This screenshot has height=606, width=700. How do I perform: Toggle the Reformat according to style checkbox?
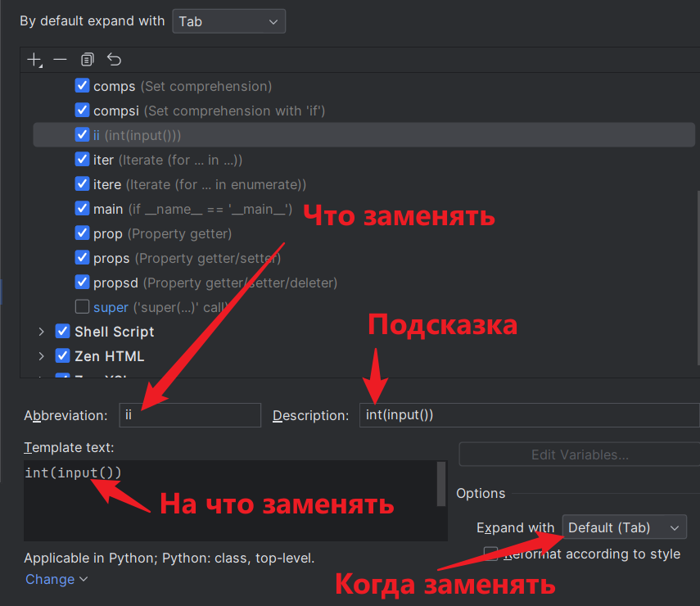point(490,554)
